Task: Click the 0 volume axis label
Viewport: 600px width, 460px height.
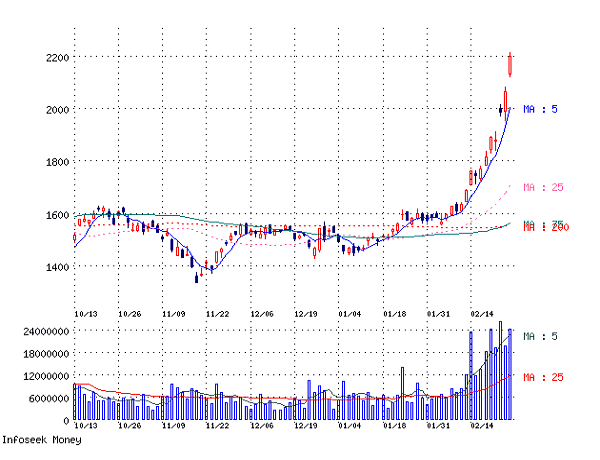Action: coord(66,421)
